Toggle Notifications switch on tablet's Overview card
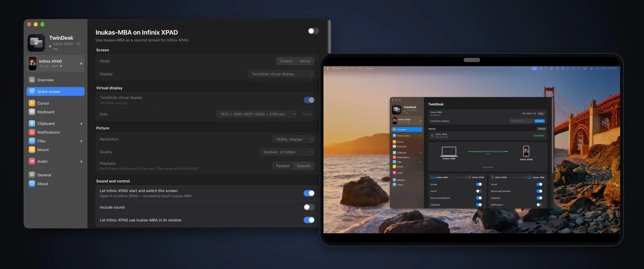The image size is (644, 269). point(539,205)
